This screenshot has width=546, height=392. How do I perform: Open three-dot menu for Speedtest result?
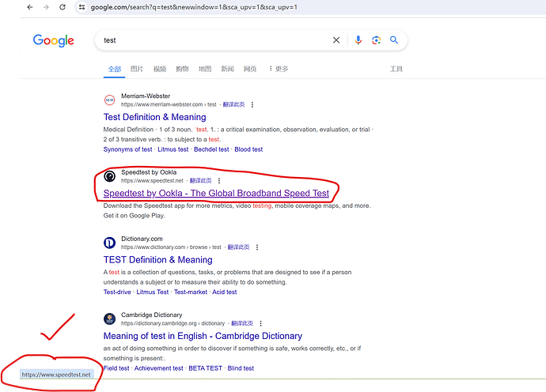(x=219, y=180)
